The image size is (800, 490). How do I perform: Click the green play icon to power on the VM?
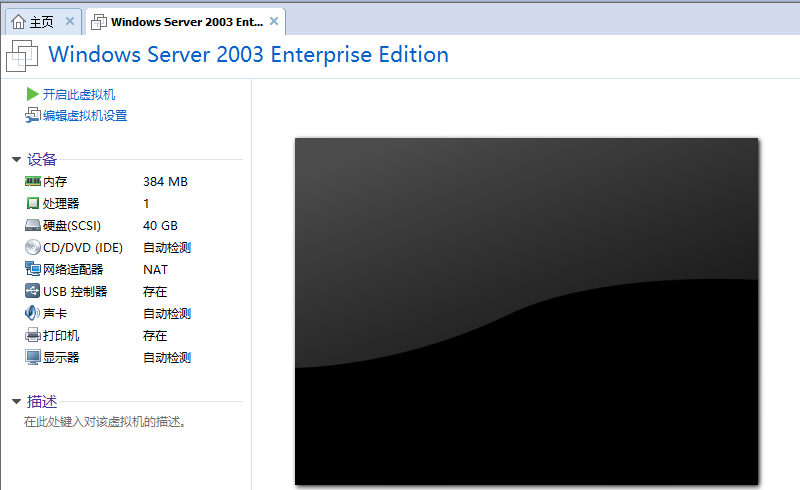point(32,94)
